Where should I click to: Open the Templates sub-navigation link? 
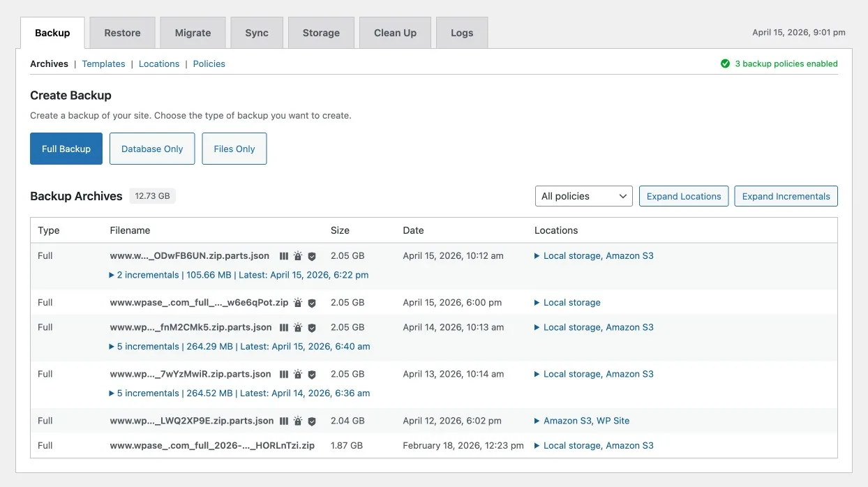click(x=103, y=63)
